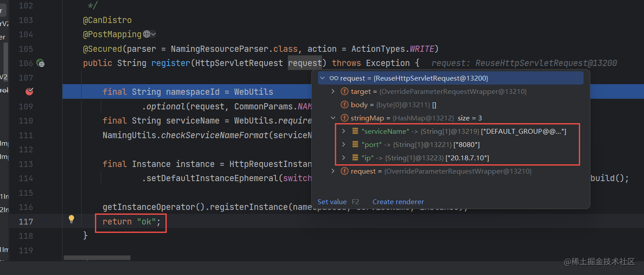644x275 pixels.
Task: Click the horizontal scrollbar under the editor
Action: (x=97, y=257)
